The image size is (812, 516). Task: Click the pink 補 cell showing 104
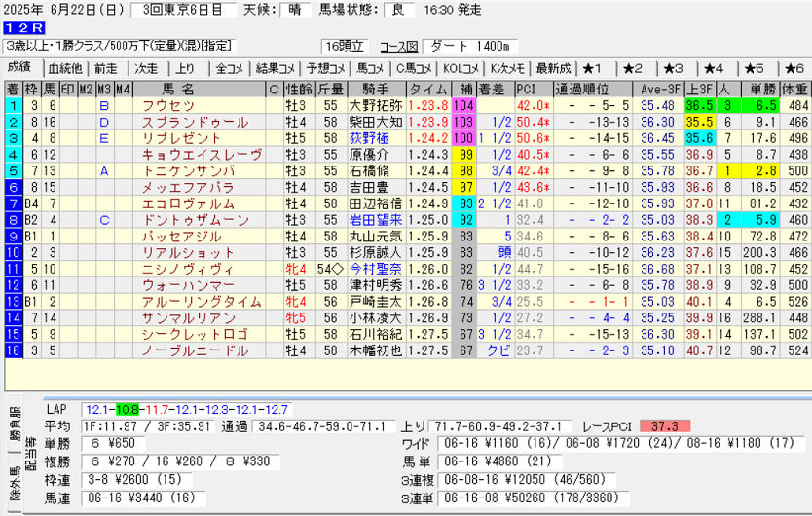coord(462,105)
